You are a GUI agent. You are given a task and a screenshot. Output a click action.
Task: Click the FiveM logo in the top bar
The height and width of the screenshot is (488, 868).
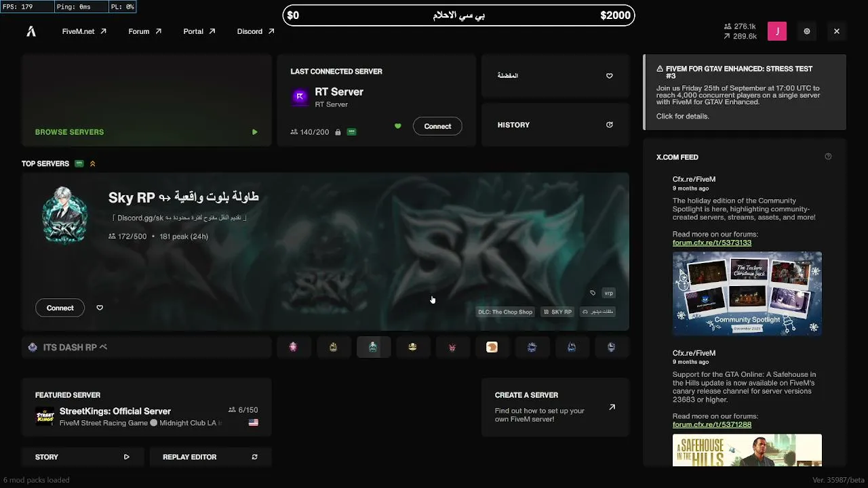[31, 31]
